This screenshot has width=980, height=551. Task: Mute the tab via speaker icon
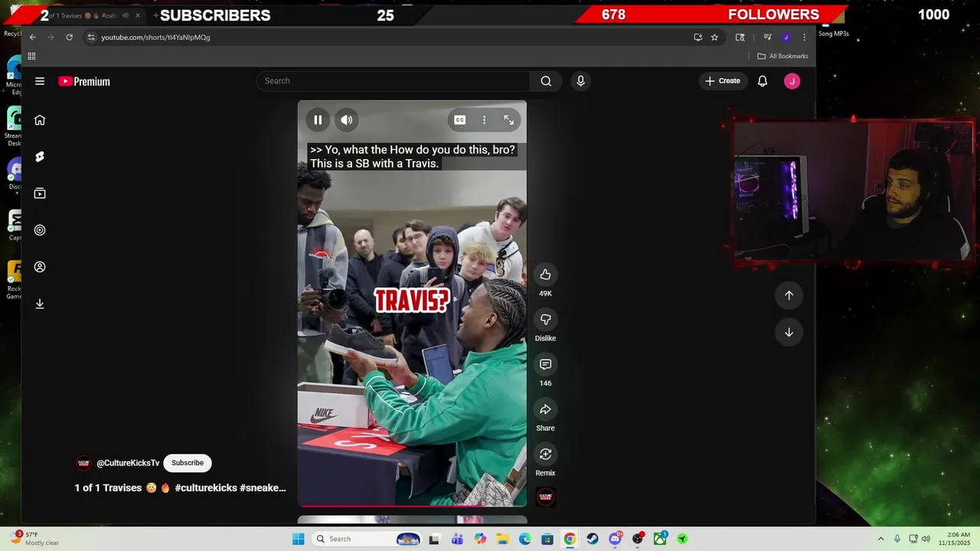click(x=126, y=15)
